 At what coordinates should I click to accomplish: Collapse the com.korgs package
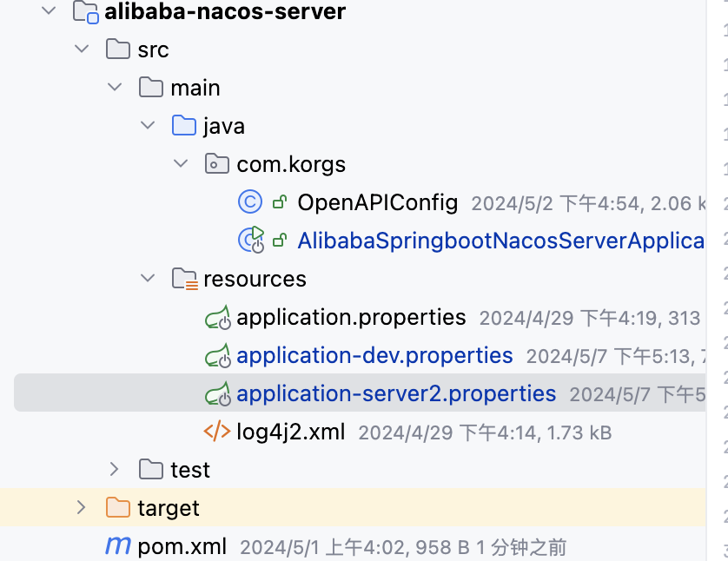[x=181, y=163]
